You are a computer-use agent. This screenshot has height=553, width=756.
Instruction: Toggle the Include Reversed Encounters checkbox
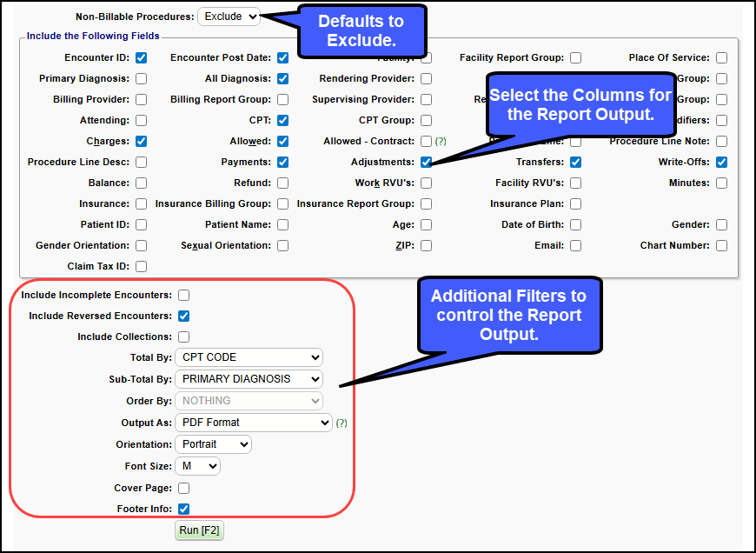[183, 316]
